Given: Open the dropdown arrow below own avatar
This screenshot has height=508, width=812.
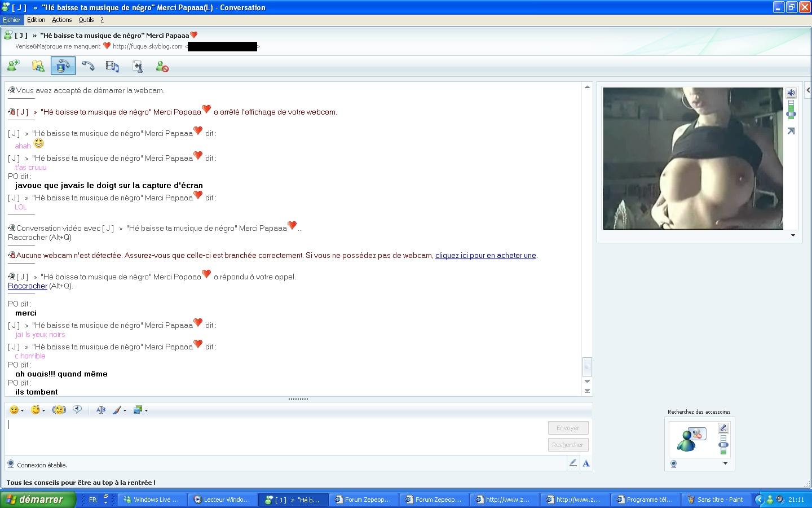Looking at the screenshot, I should click(725, 463).
